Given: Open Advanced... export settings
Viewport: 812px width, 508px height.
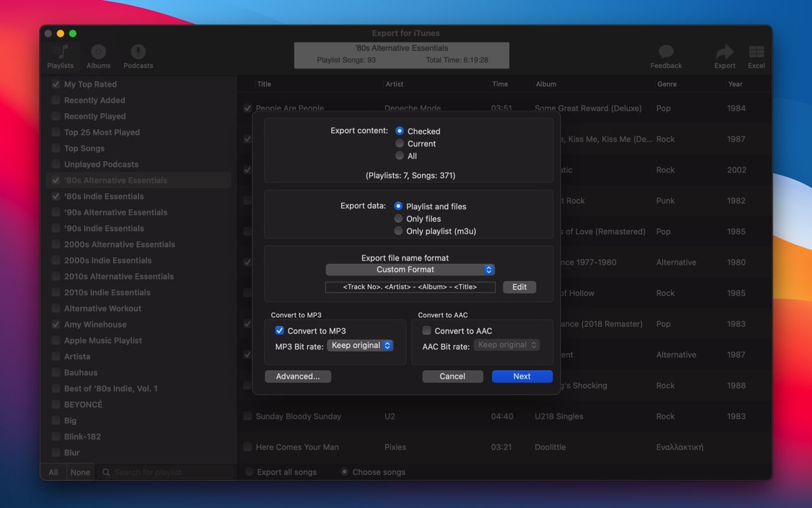Looking at the screenshot, I should 298,376.
